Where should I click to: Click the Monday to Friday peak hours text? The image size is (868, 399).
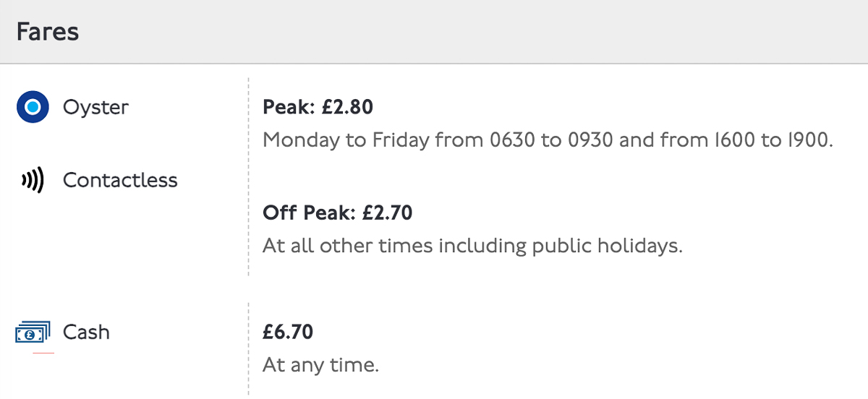tap(548, 140)
